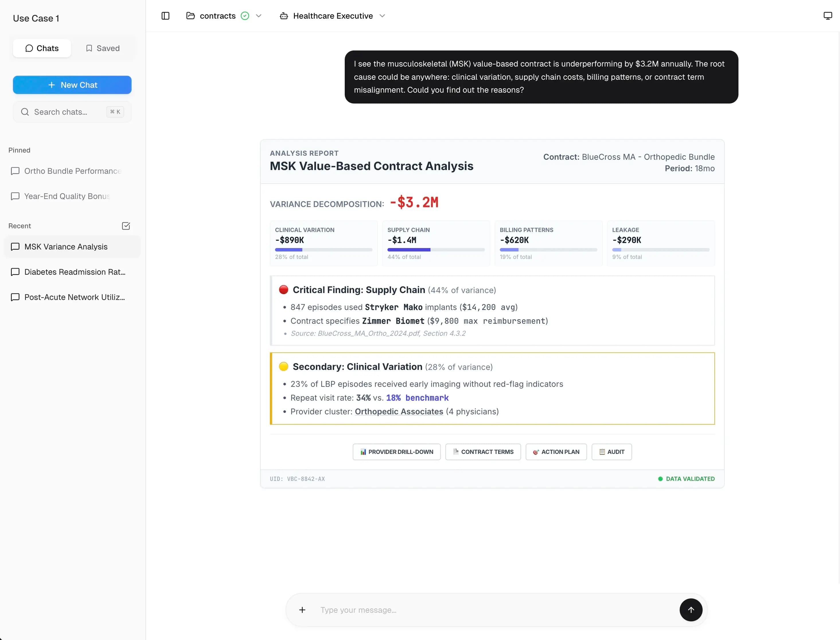Open the display monitor icon top-right
Screen dimensions: 840x640
pyautogui.click(x=827, y=15)
